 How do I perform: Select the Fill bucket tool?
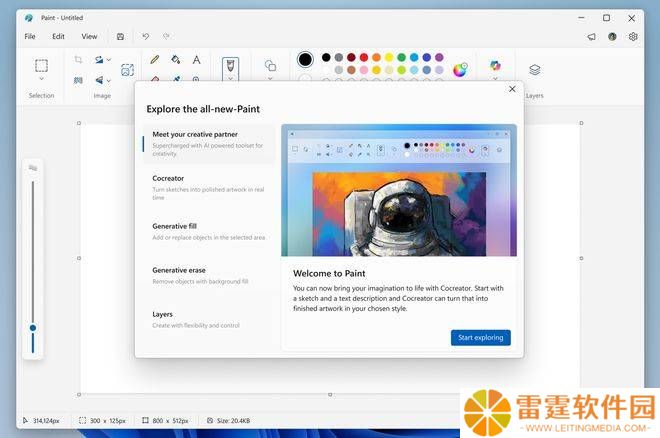pos(176,60)
